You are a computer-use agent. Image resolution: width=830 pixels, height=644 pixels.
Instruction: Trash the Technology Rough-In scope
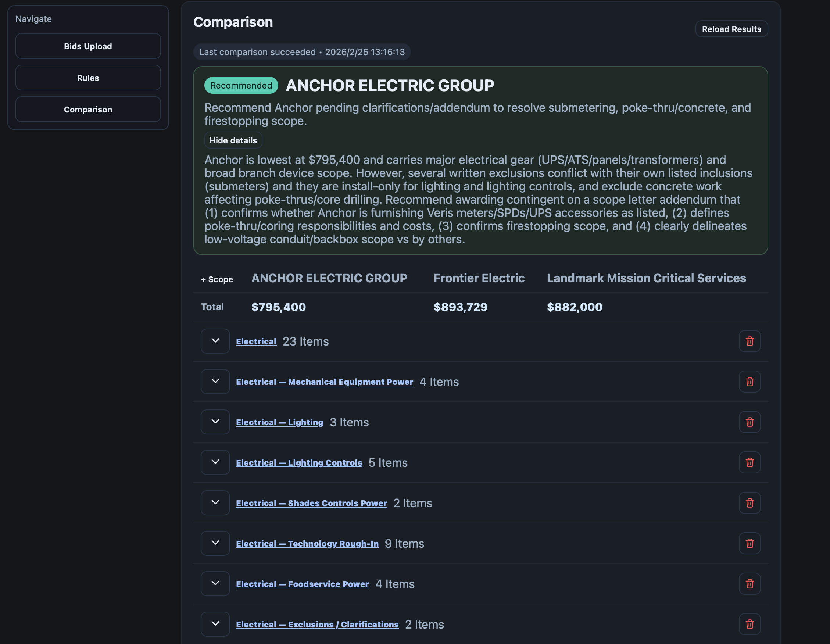[x=749, y=543]
